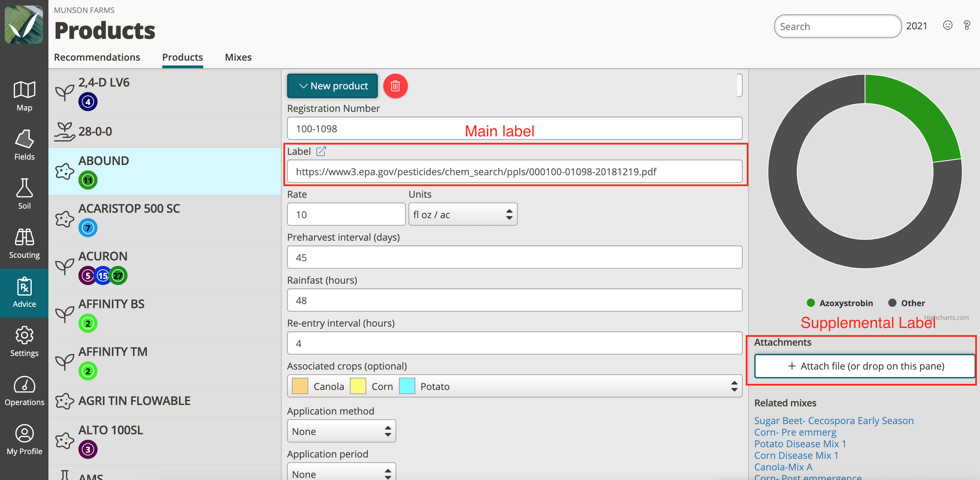Open the Soil section in sidebar
Viewport: 980px width, 480px height.
(24, 194)
